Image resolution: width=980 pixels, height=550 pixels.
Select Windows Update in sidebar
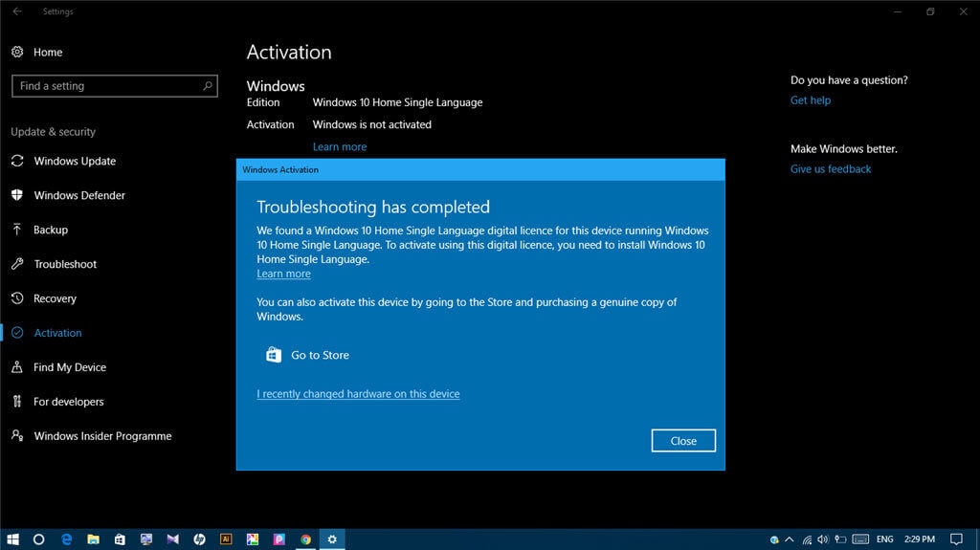[75, 161]
